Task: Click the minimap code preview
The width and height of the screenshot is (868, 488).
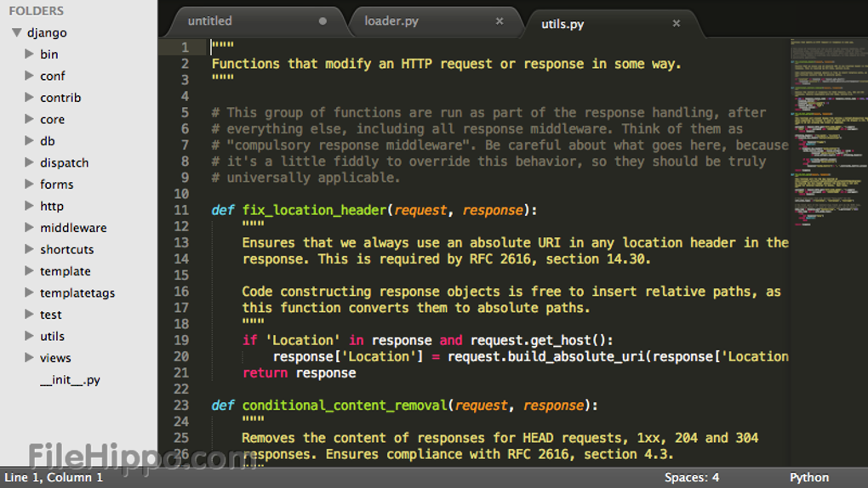Action: click(827, 128)
